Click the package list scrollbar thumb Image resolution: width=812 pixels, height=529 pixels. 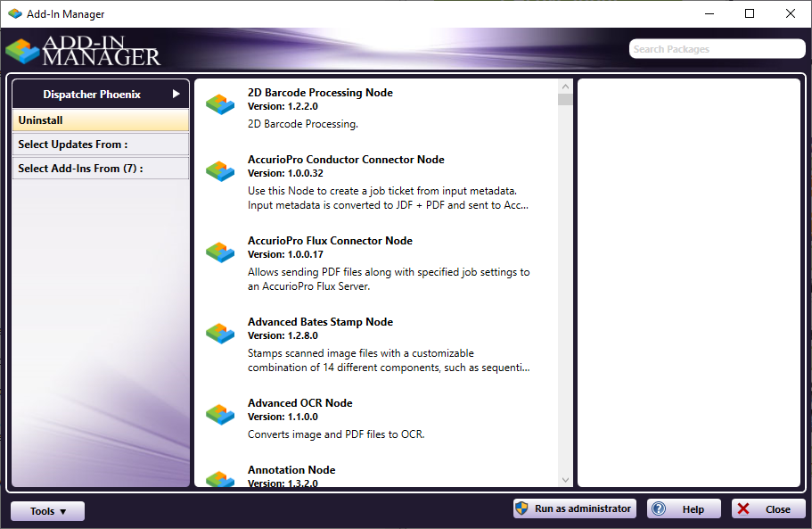pos(565,100)
